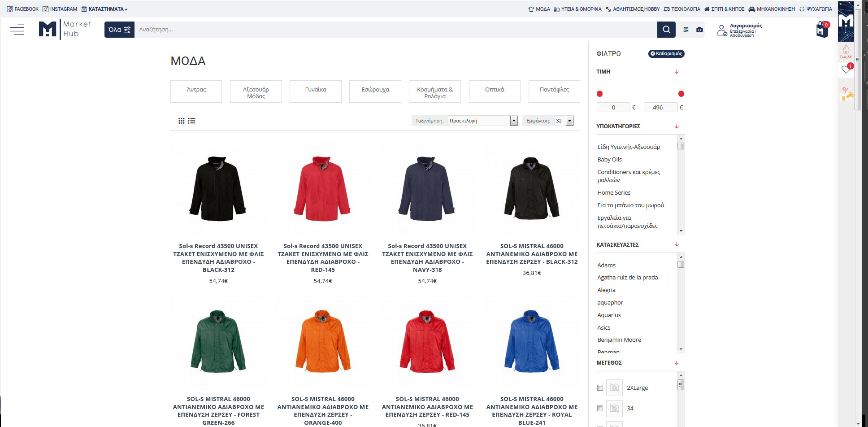Image resolution: width=868 pixels, height=427 pixels.
Task: Select the Εσώρουχα category button
Action: [x=375, y=91]
